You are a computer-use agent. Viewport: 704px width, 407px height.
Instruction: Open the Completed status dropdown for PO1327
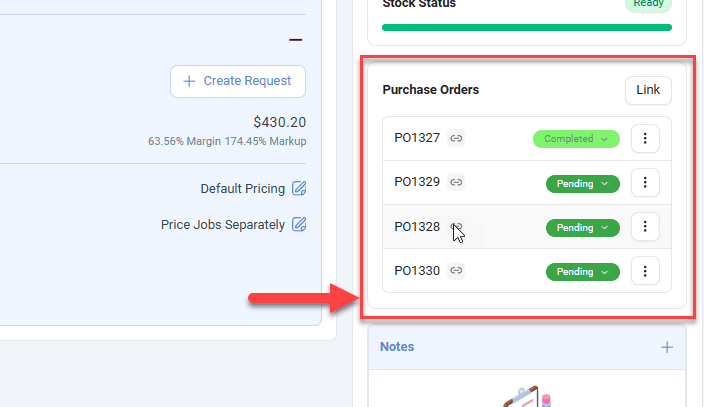[x=576, y=139]
